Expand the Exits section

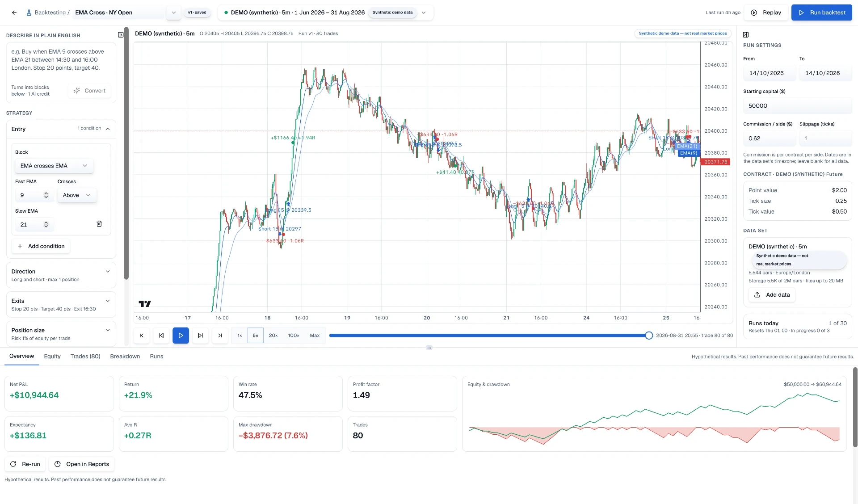[61, 305]
